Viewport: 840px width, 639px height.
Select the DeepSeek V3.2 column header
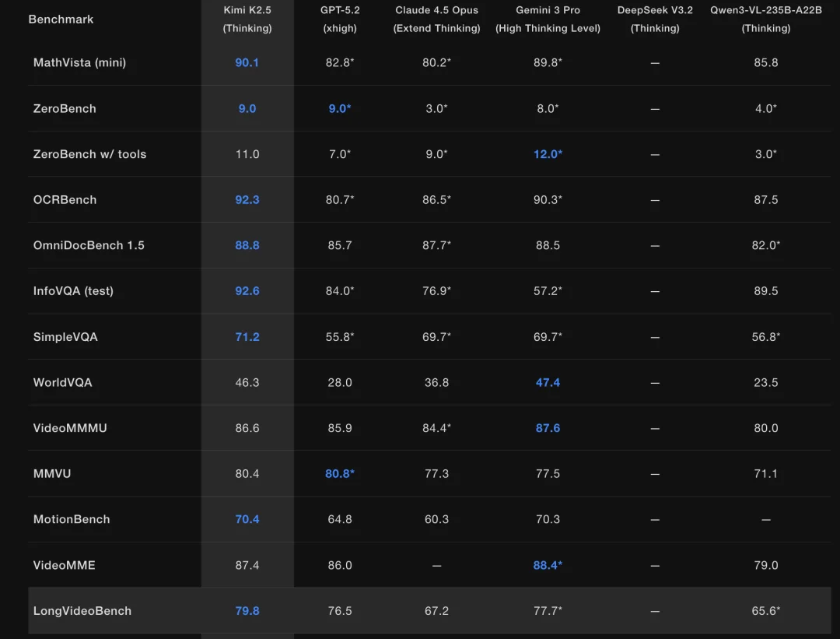click(x=655, y=19)
